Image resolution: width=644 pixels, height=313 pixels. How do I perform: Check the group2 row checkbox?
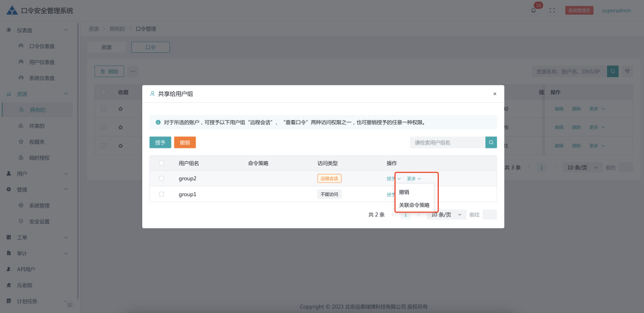161,178
